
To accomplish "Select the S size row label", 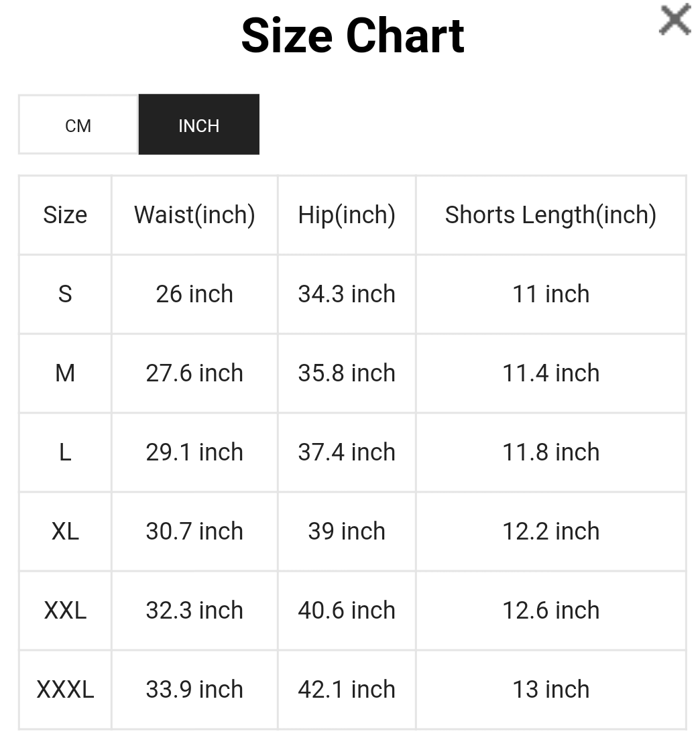I will click(x=65, y=294).
